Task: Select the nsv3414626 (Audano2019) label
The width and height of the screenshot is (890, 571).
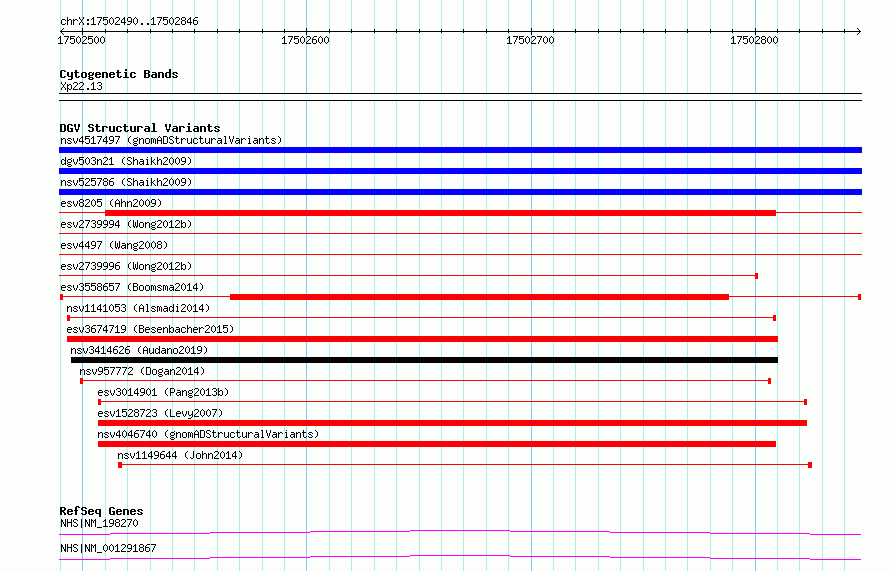Action: click(x=139, y=350)
